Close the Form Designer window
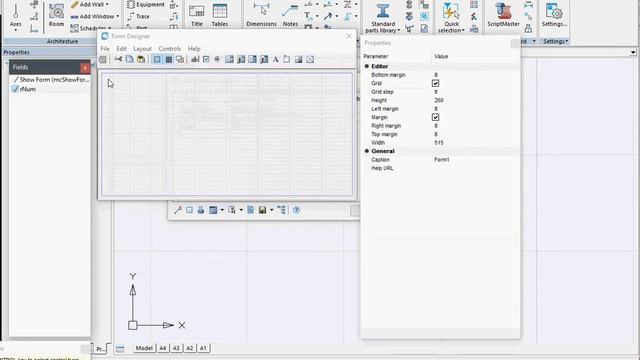Viewport: 640px width, 360px height. point(349,36)
